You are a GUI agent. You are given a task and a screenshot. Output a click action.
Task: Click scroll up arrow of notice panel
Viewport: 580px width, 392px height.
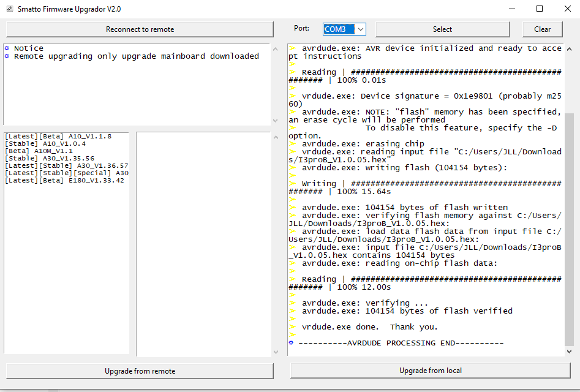pyautogui.click(x=275, y=49)
